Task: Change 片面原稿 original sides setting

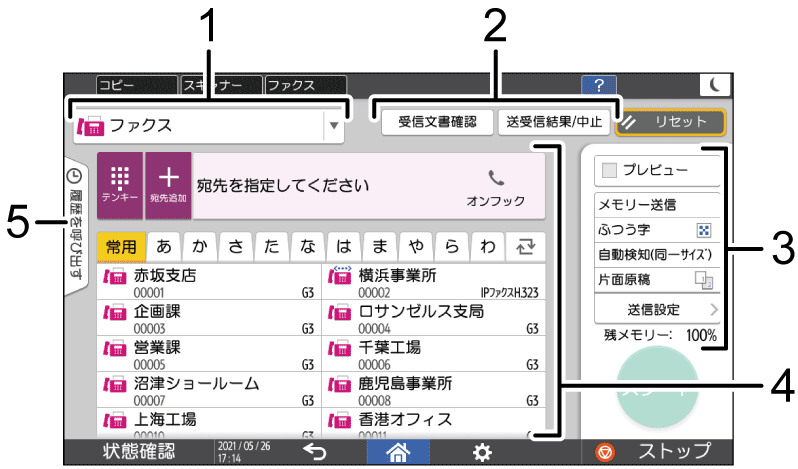Action: click(x=657, y=280)
